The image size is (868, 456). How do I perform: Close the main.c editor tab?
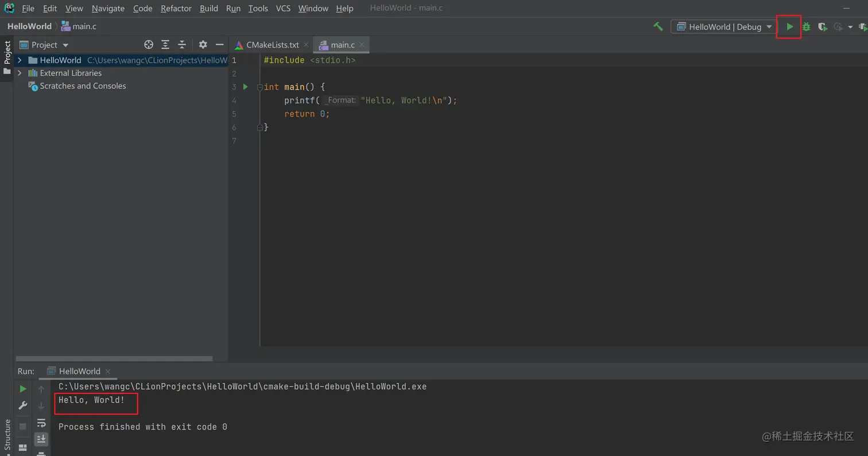point(362,45)
